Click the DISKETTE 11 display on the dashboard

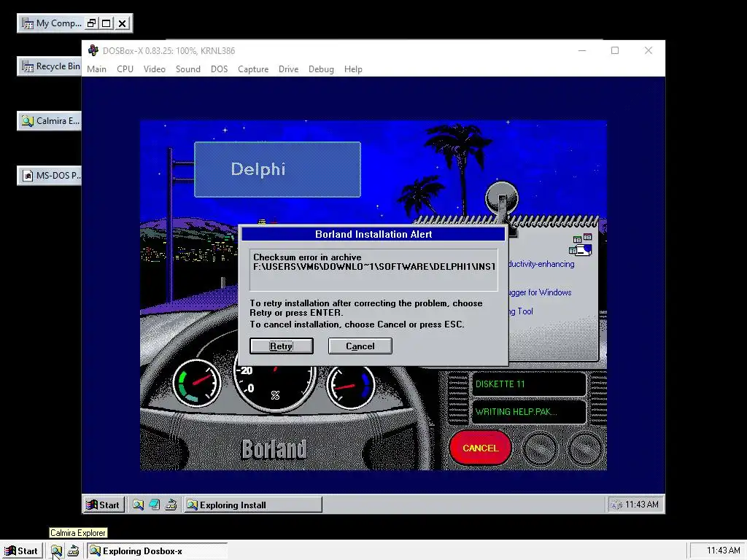coord(528,384)
